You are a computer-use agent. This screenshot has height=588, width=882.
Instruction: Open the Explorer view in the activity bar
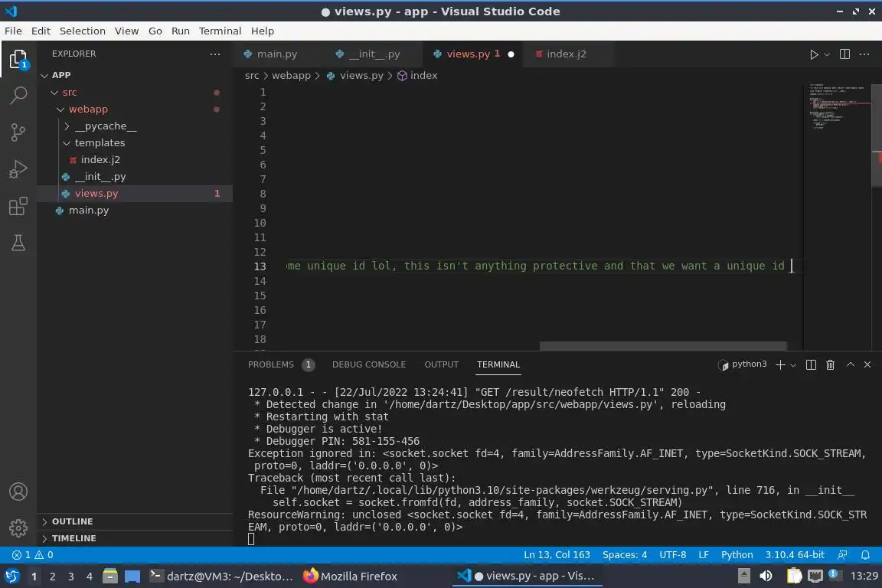[18, 59]
